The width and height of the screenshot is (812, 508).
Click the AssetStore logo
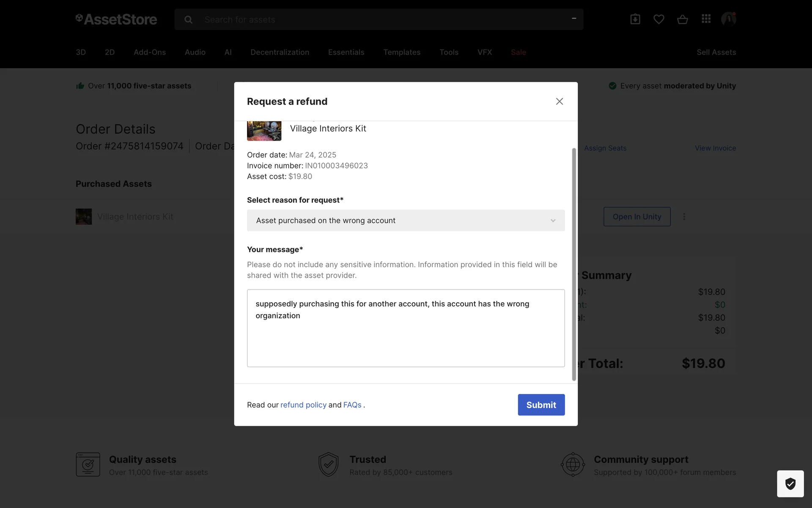[x=116, y=19]
